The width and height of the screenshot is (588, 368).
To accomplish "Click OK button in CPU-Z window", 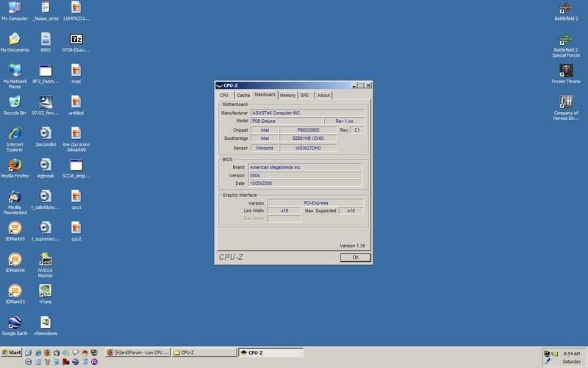I will (356, 257).
